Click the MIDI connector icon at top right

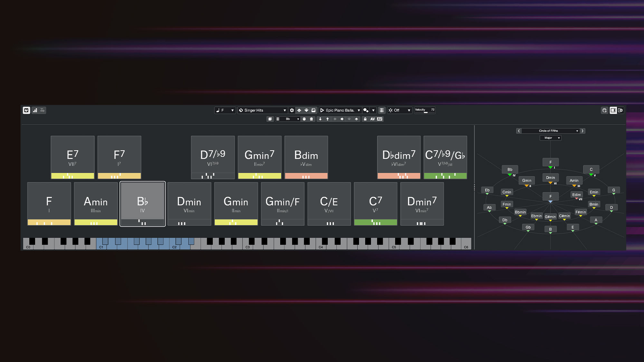604,110
